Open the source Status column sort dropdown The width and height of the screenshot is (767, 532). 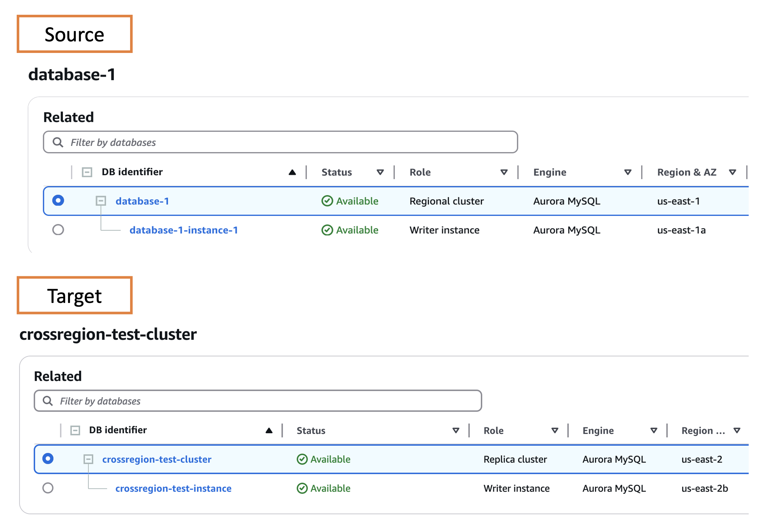click(x=380, y=172)
